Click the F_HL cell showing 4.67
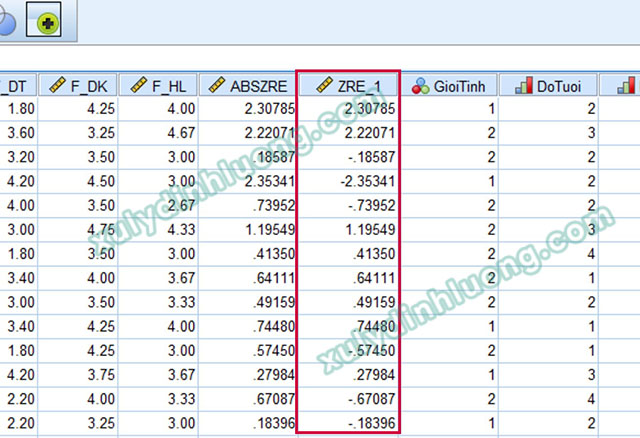This screenshot has width=640, height=438. [158, 133]
